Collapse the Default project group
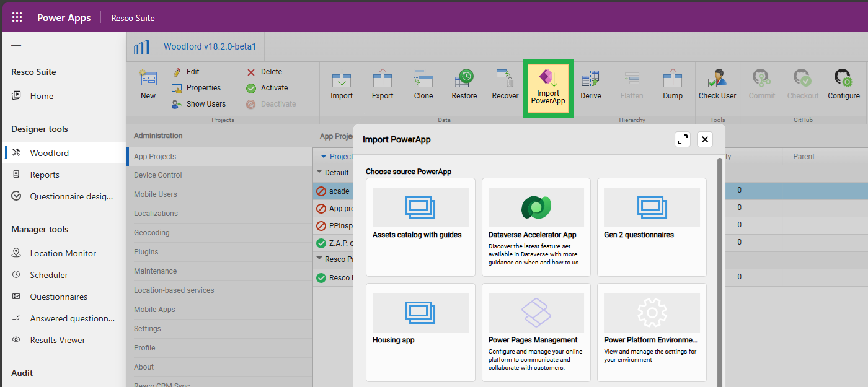868x387 pixels. tap(320, 172)
